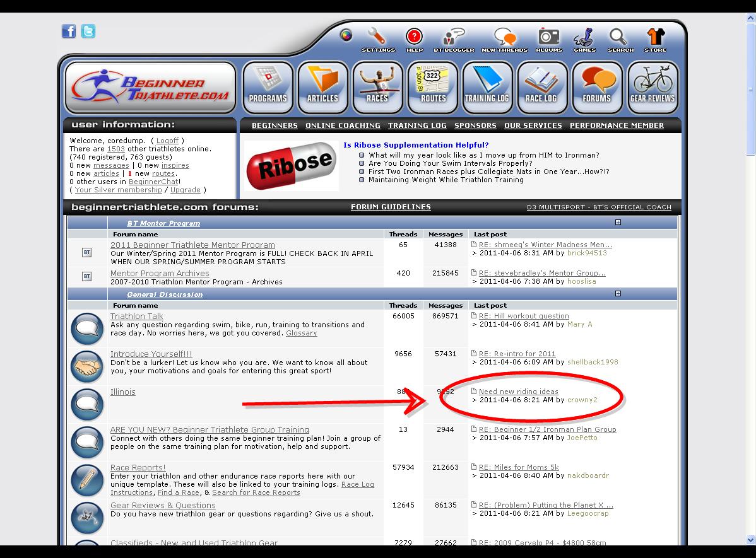Open the Find a Race link
Image resolution: width=756 pixels, height=558 pixels.
(x=179, y=492)
